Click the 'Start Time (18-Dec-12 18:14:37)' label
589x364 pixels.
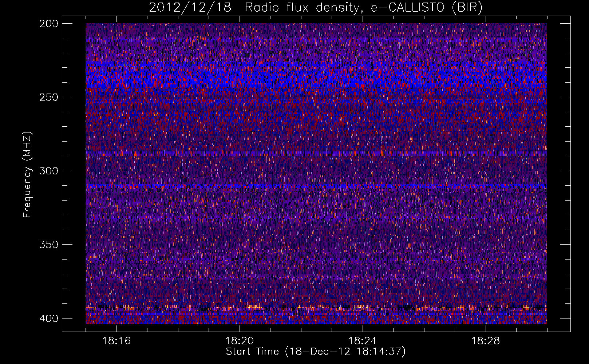tap(316, 352)
